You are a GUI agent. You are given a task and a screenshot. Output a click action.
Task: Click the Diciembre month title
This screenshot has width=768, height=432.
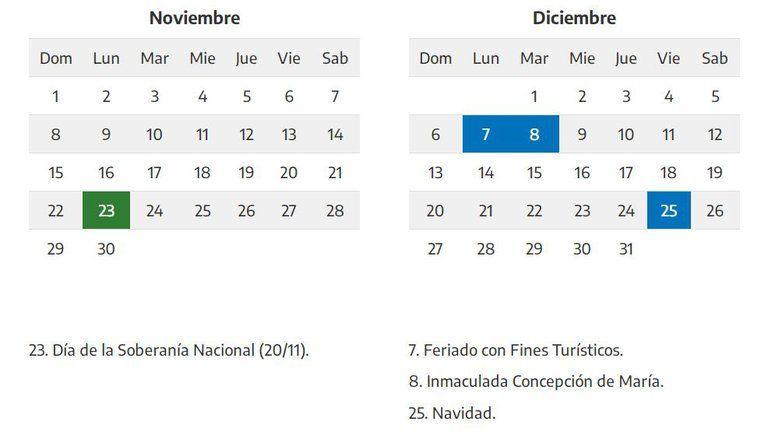(574, 18)
